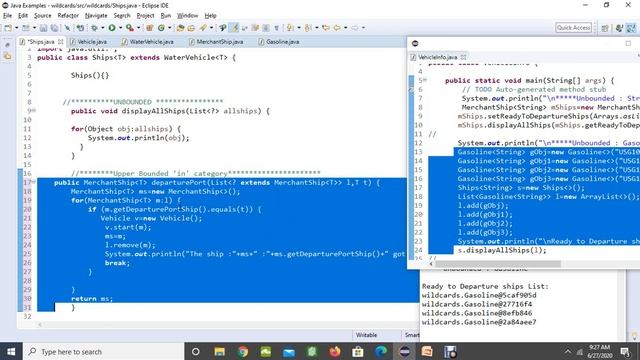The width and height of the screenshot is (640, 360).
Task: Open Next Annotation dropdown arrow
Action: click(x=299, y=28)
